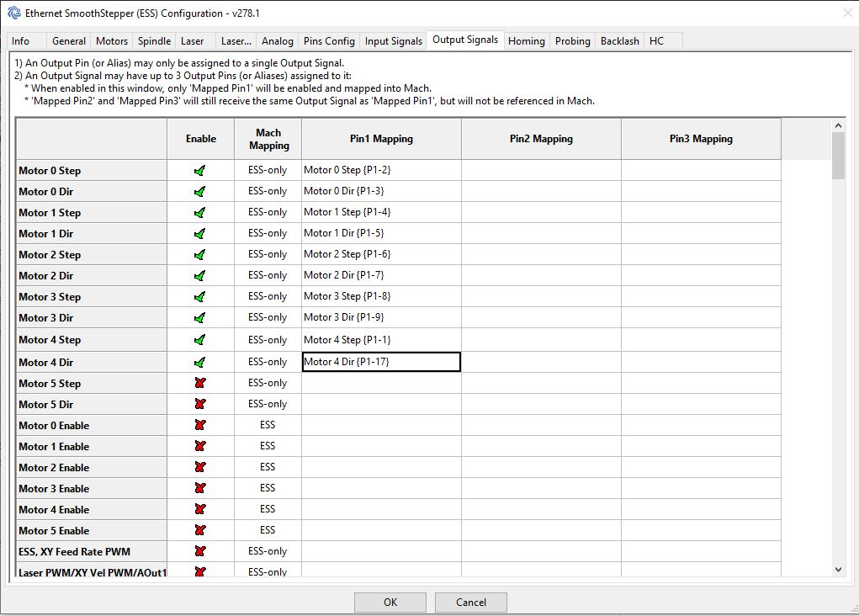Viewport: 859px width, 616px height.
Task: Toggle the Motor 3 Step enable checkmark
Action: point(200,297)
